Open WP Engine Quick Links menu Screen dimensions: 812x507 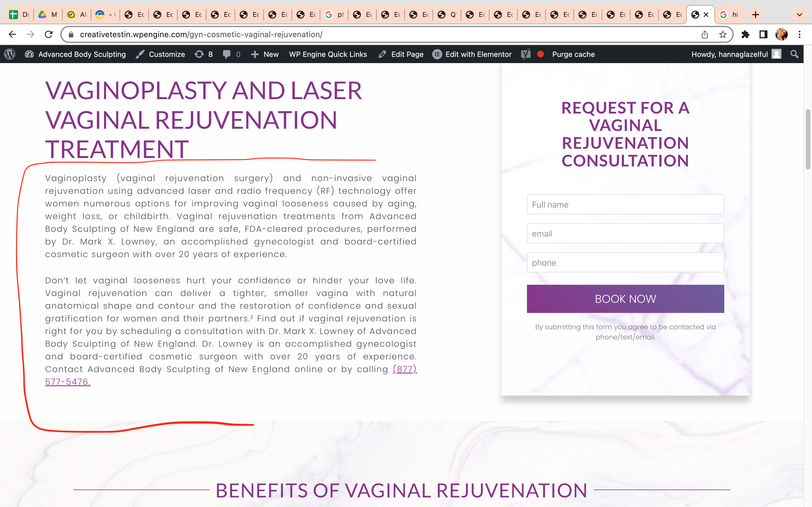tap(328, 54)
